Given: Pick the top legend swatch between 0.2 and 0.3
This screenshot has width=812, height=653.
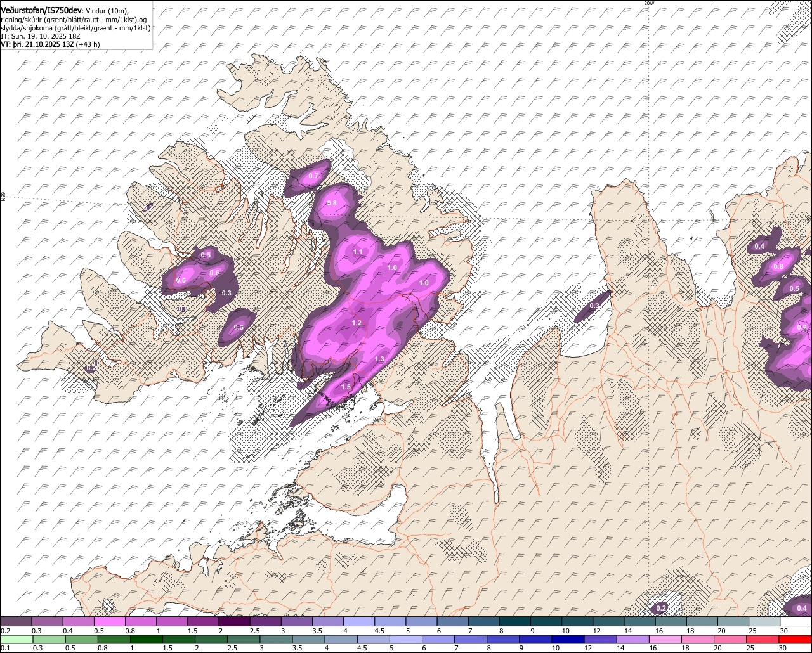Looking at the screenshot, I should tap(16, 622).
